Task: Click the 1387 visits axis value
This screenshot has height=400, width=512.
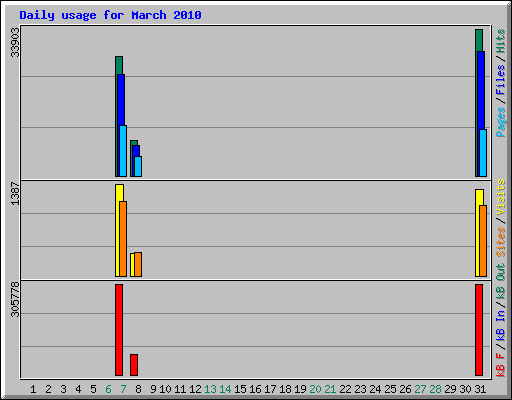Action: [15, 193]
